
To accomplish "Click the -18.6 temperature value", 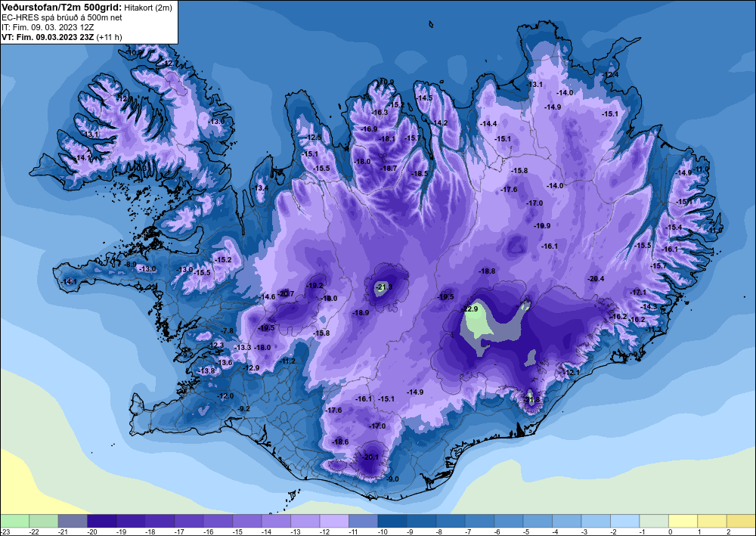I will (340, 442).
